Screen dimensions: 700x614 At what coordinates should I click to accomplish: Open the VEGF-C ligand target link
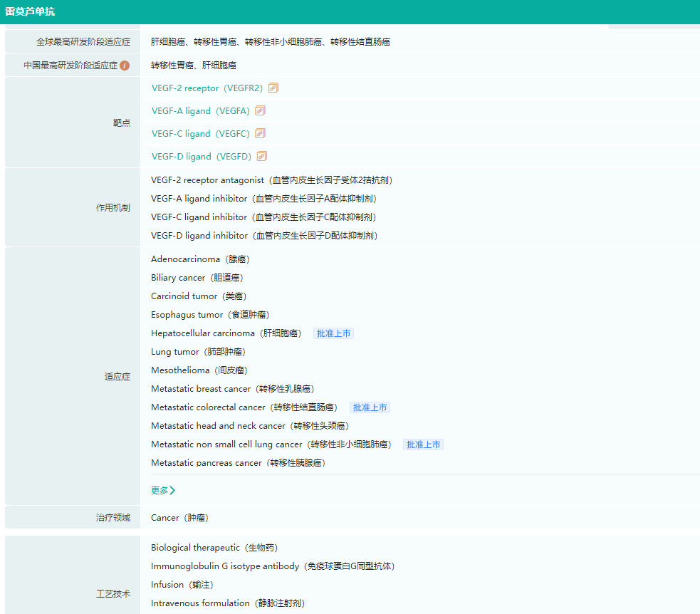[x=200, y=134]
